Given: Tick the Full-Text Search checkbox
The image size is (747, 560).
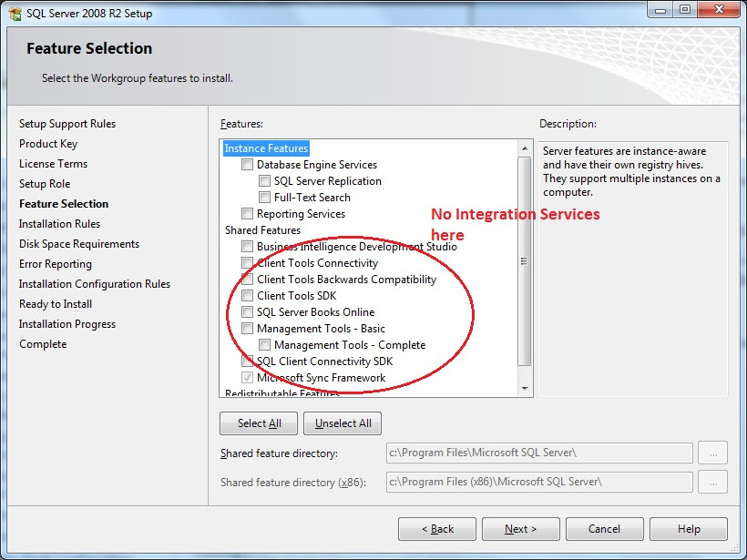Looking at the screenshot, I should tap(264, 198).
